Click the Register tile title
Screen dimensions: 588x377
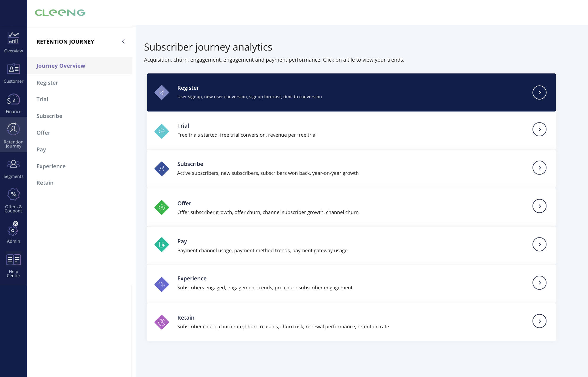(x=188, y=88)
